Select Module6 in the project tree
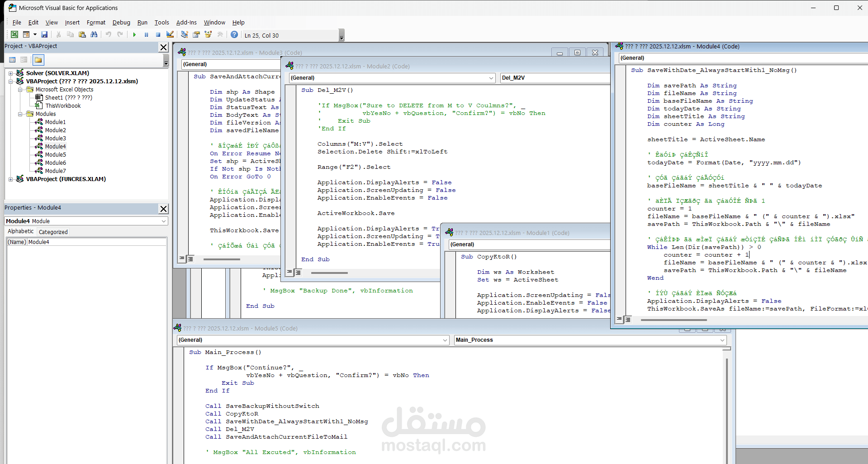 55,163
